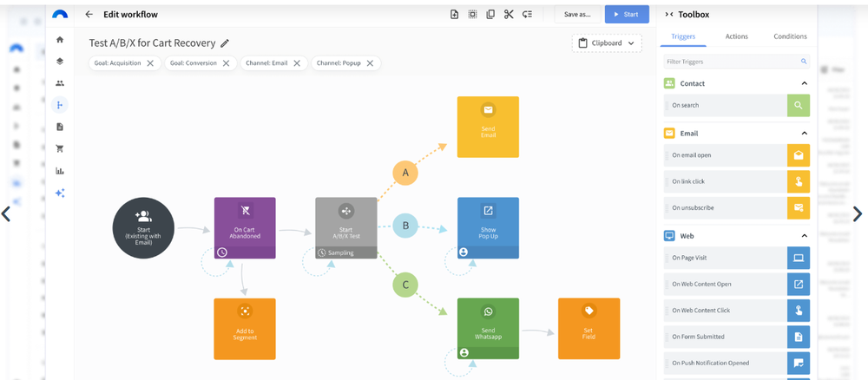This screenshot has width=868, height=380.
Task: Go to previous slide with left chevron
Action: tap(6, 213)
